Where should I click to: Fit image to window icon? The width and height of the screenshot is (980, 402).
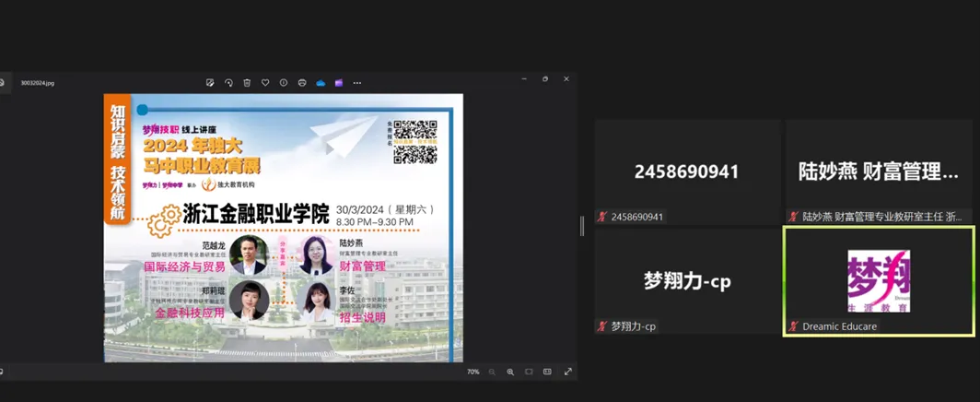529,372
